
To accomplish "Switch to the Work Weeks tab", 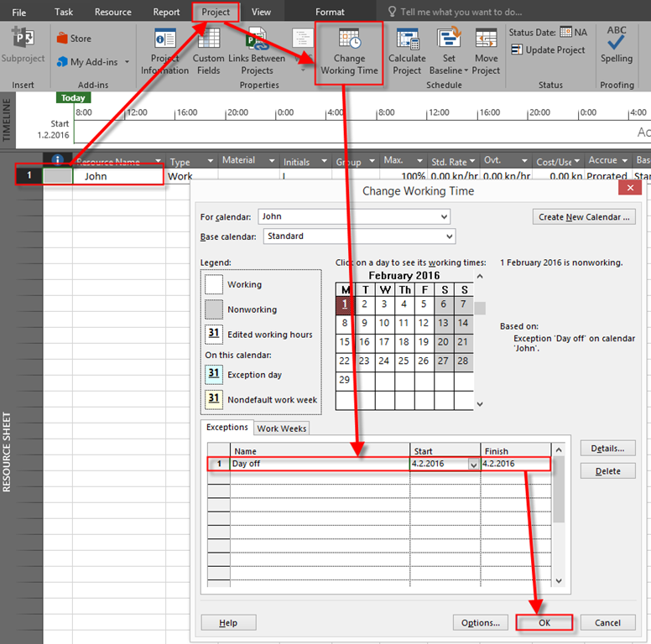I will 282,428.
